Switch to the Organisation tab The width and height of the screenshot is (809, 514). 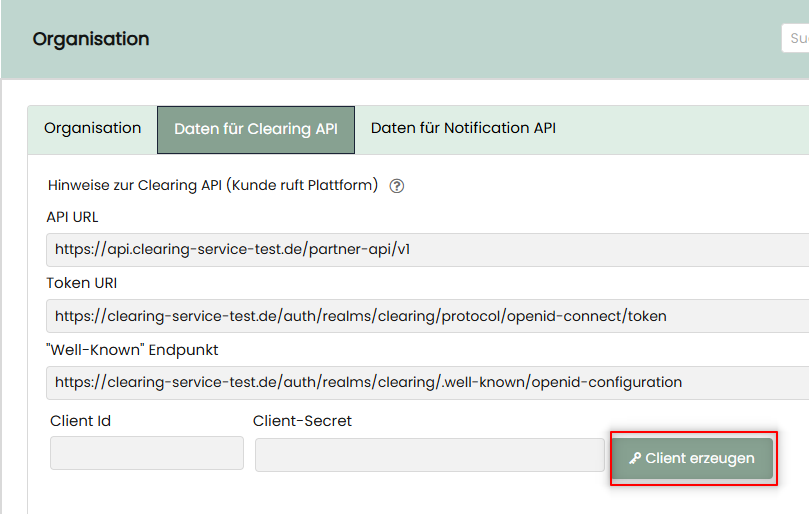(93, 129)
